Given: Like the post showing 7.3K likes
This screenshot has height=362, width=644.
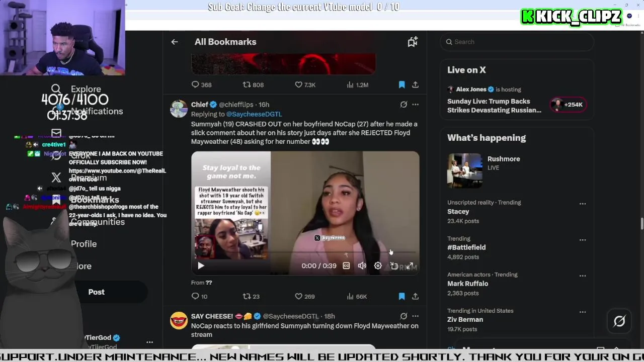Looking at the screenshot, I should tap(305, 84).
